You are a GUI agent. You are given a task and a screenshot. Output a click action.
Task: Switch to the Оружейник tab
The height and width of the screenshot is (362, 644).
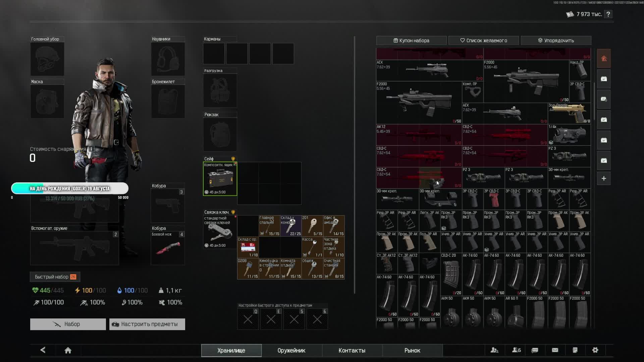(x=291, y=350)
